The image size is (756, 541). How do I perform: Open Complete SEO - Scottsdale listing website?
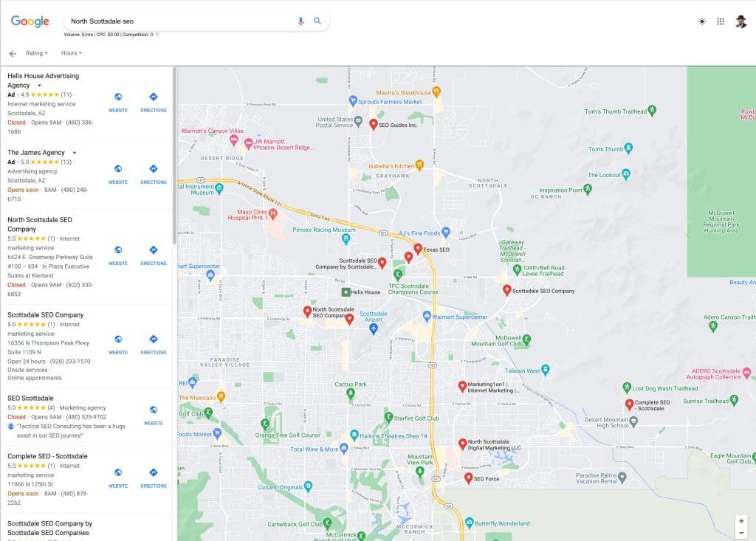click(118, 478)
